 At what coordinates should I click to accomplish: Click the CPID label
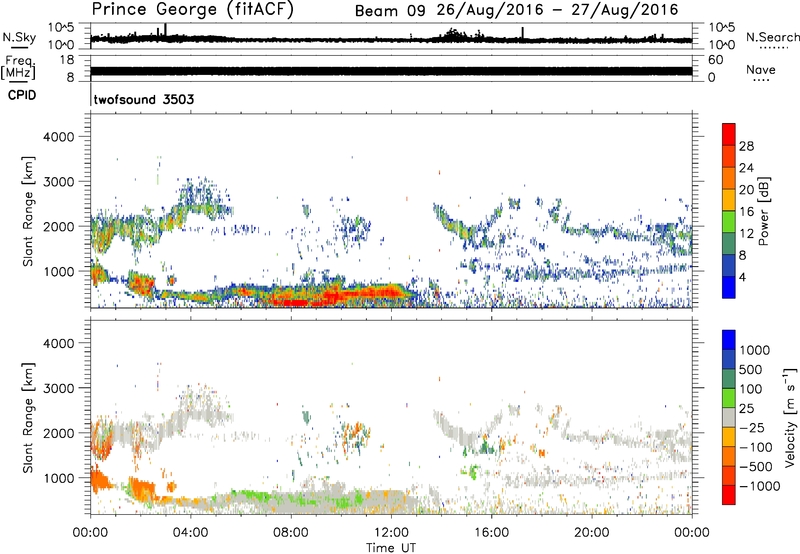tap(22, 95)
